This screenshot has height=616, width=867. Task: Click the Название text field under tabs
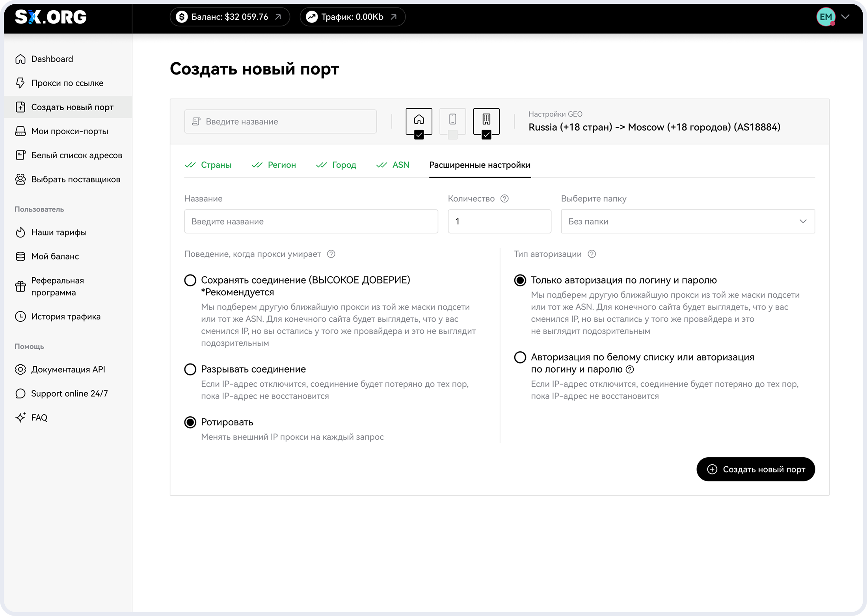[x=311, y=221]
